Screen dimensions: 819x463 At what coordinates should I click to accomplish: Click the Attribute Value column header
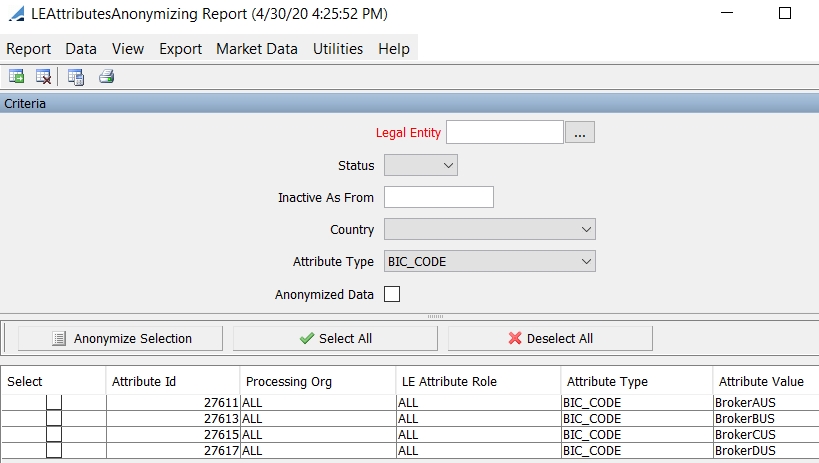766,381
